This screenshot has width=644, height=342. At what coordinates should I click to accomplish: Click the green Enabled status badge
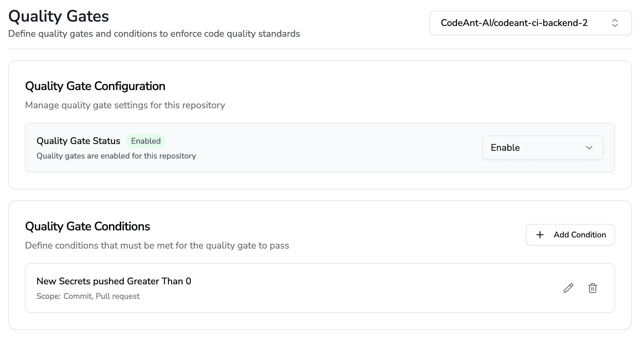(145, 141)
